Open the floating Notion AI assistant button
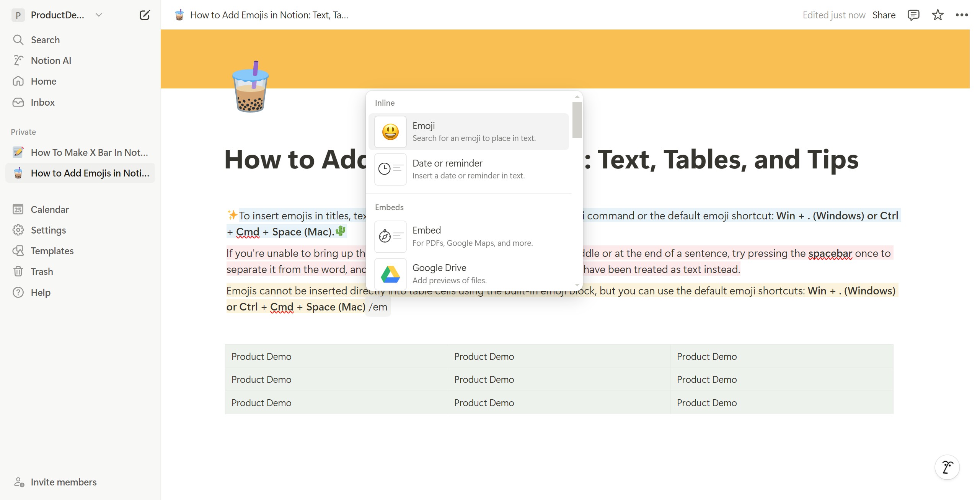This screenshot has width=980, height=500. pyautogui.click(x=947, y=467)
